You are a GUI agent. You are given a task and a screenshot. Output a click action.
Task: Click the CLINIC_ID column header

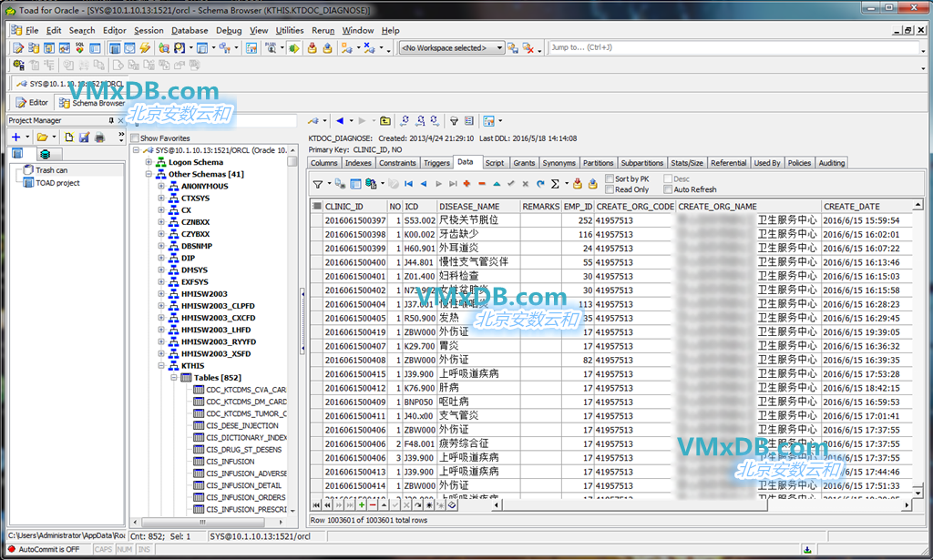tap(355, 207)
